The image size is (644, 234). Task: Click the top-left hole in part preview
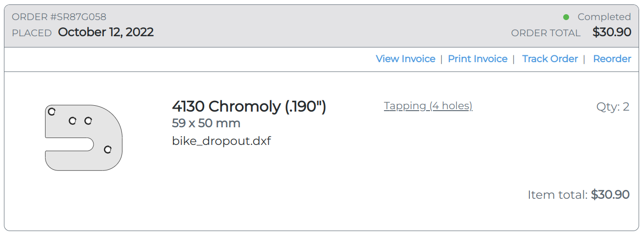click(51, 112)
